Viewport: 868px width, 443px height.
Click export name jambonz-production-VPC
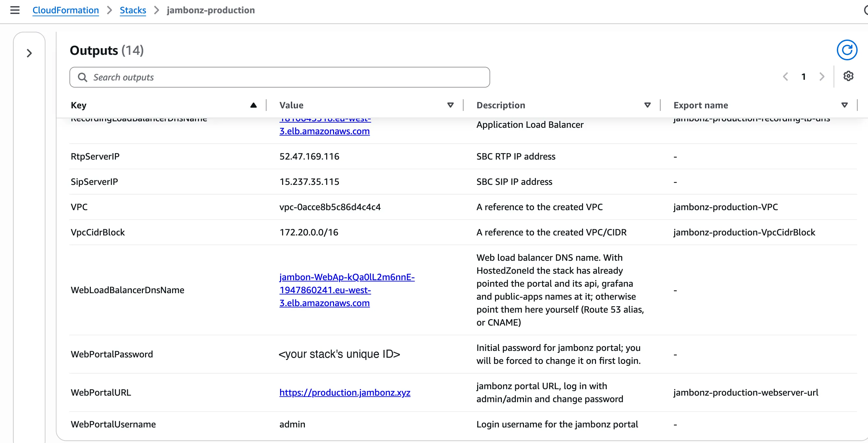725,207
